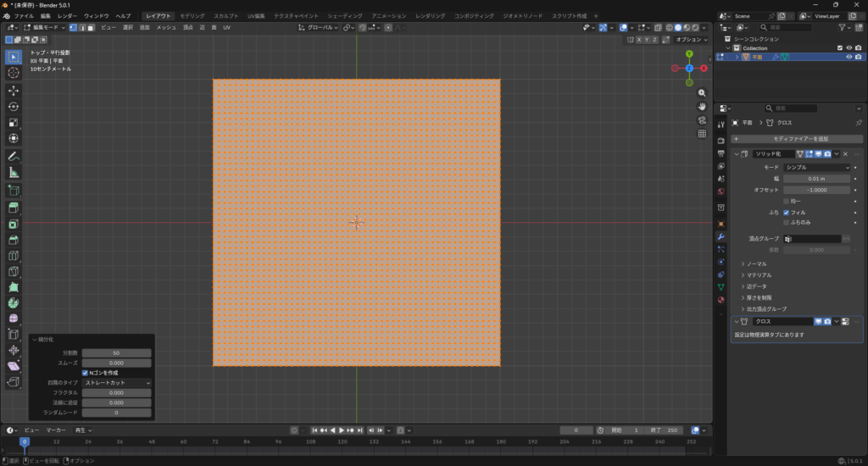Image resolution: width=868 pixels, height=466 pixels.
Task: Switch to the モデリング workspace tab
Action: point(192,16)
